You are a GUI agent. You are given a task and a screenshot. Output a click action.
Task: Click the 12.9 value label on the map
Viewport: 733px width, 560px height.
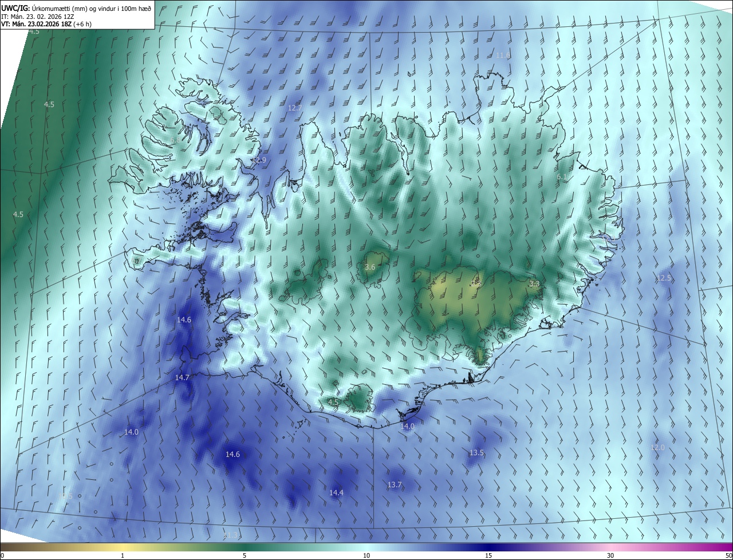[259, 160]
